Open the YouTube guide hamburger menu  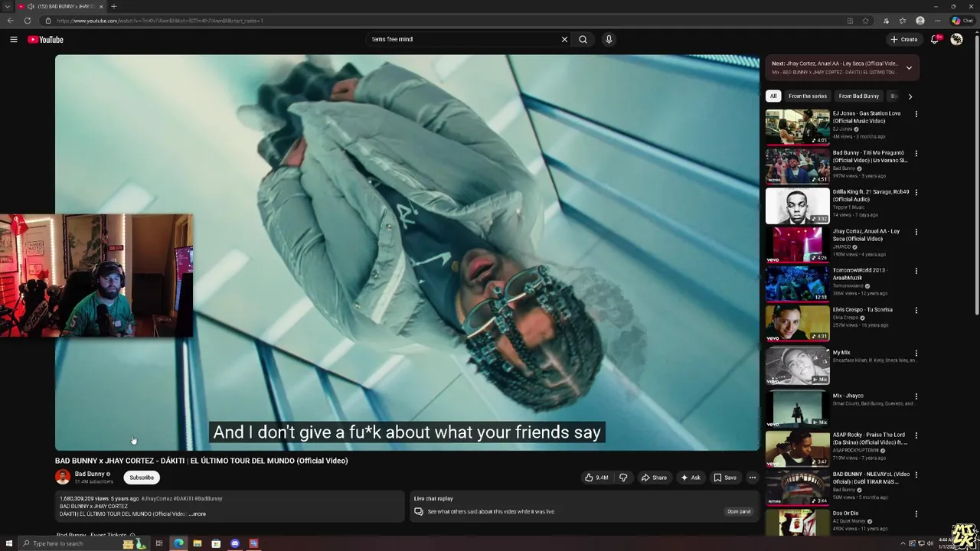pos(13,39)
